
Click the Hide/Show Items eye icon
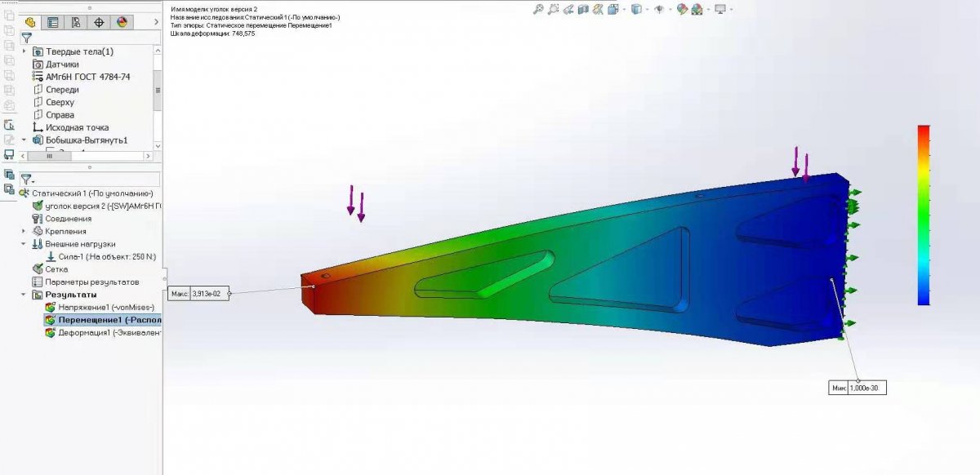point(658,9)
